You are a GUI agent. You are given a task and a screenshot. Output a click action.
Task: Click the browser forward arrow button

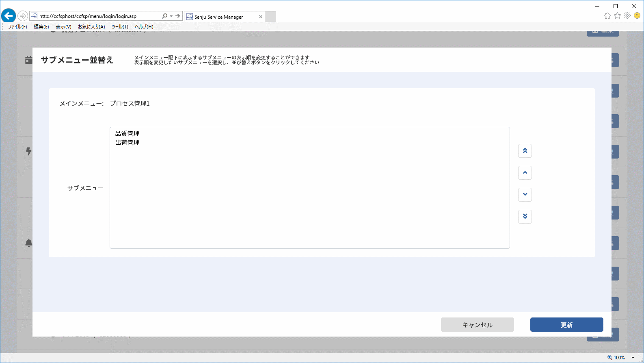point(23,16)
